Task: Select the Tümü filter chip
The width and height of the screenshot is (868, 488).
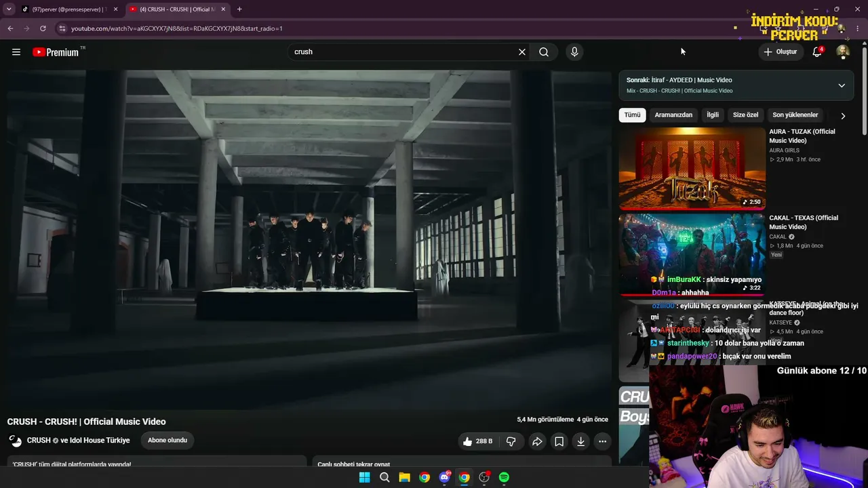Action: [632, 115]
